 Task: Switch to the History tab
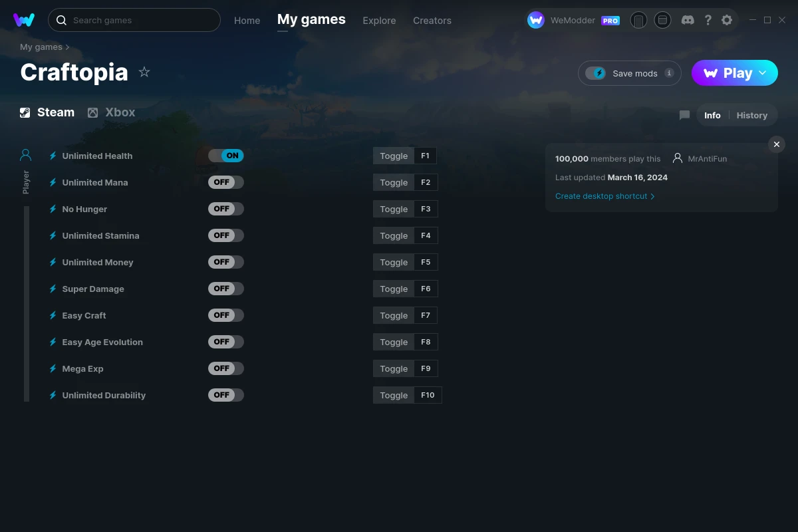[751, 115]
